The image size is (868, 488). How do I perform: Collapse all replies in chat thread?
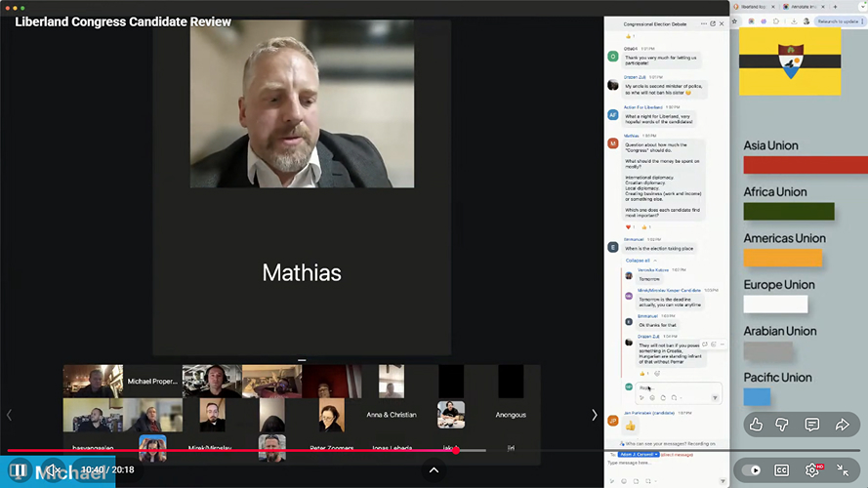point(638,261)
